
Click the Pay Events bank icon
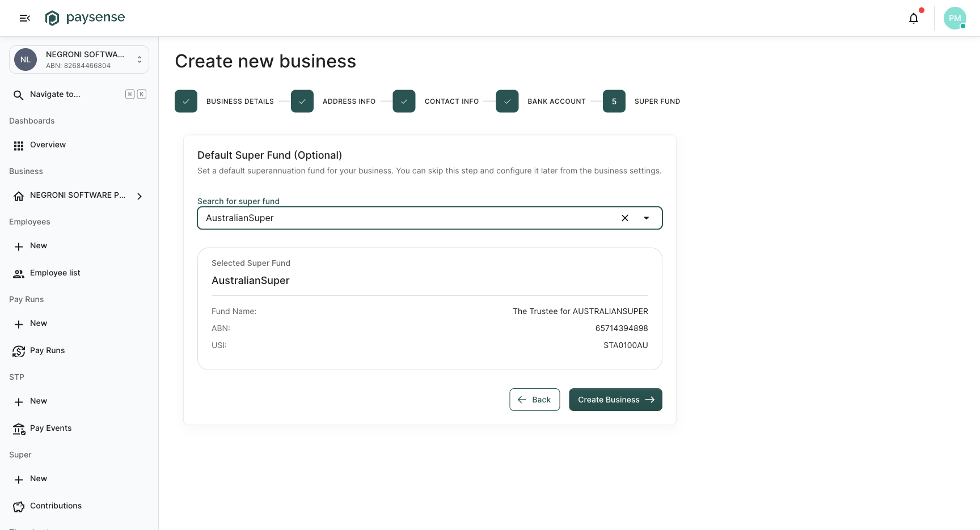[19, 429]
